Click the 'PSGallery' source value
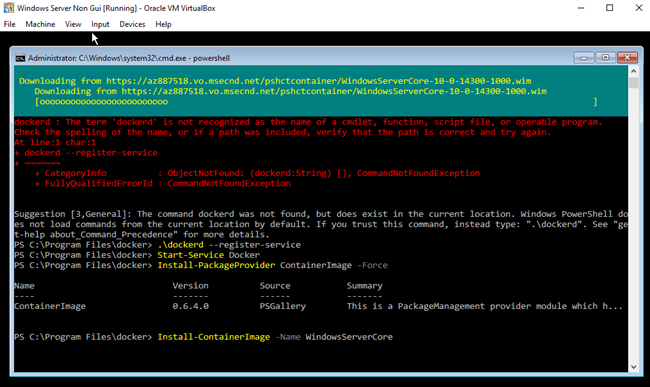650x387 pixels. pyautogui.click(x=283, y=306)
